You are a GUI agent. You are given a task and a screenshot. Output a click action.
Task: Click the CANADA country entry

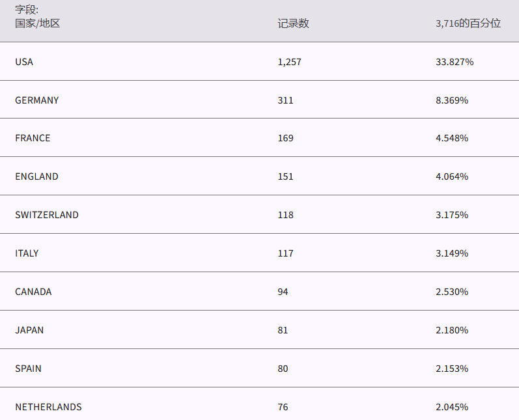[33, 292]
